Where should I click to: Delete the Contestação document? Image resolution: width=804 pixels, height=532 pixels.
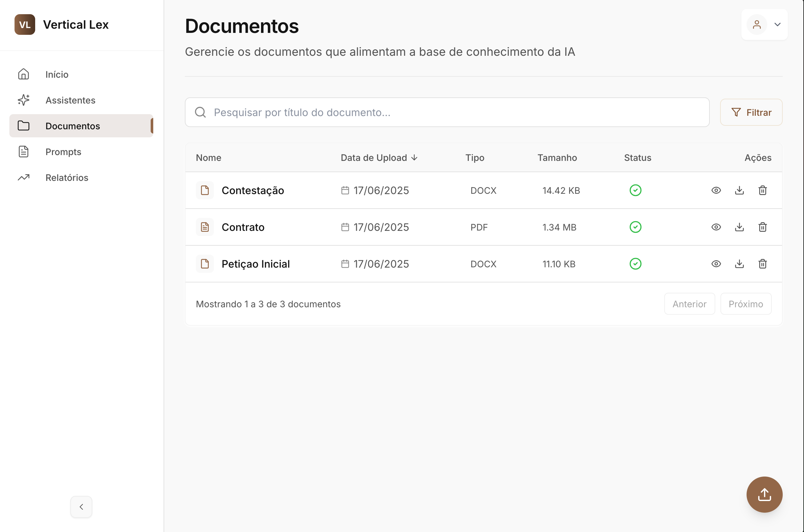(x=763, y=190)
